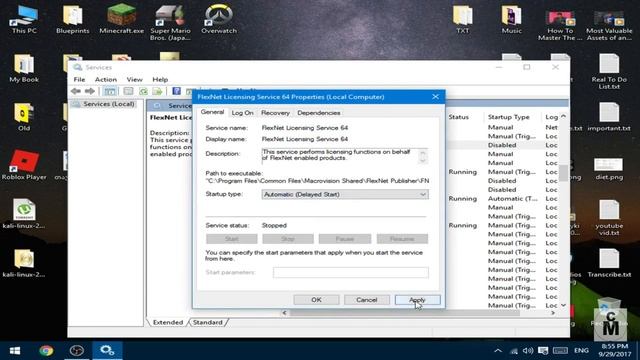This screenshot has width=640, height=360.
Task: Click the Forward arrow in Services toolbar
Action: pos(90,91)
